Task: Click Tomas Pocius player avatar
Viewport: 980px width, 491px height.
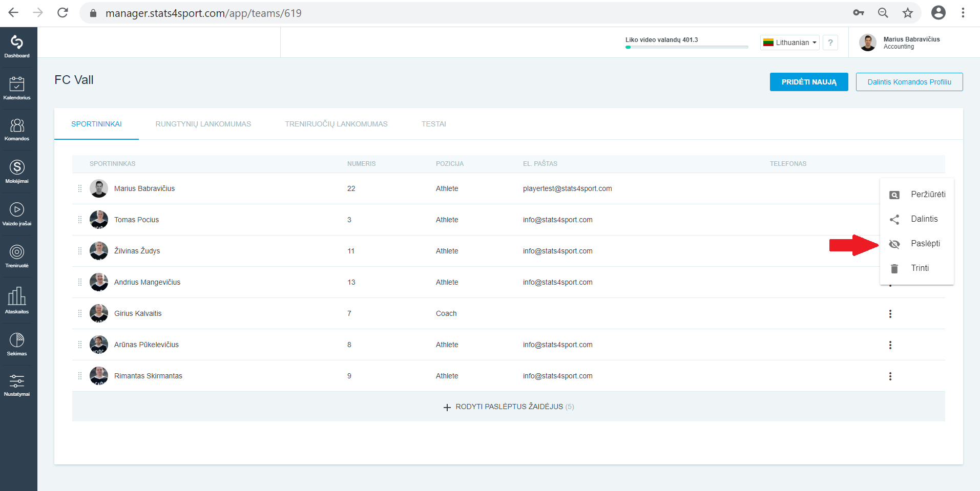Action: pyautogui.click(x=99, y=220)
